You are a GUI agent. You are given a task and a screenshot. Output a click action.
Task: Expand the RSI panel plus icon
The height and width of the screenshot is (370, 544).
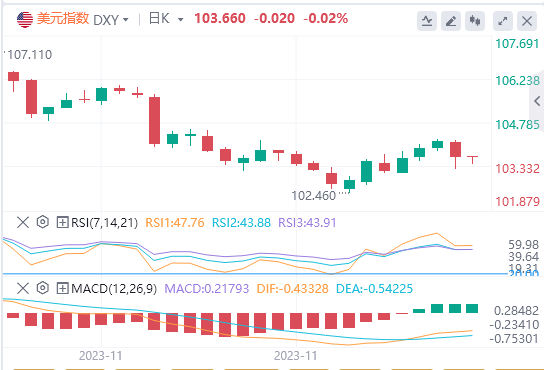[x=62, y=222]
